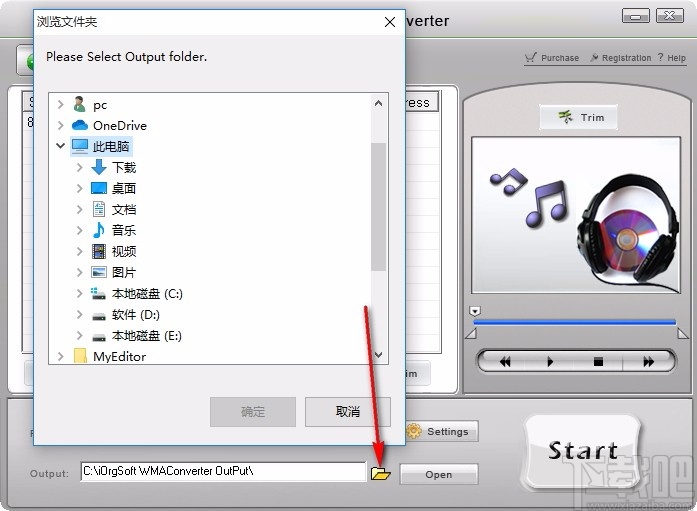The width and height of the screenshot is (697, 511).
Task: Click the Output path input field
Action: pos(223,471)
